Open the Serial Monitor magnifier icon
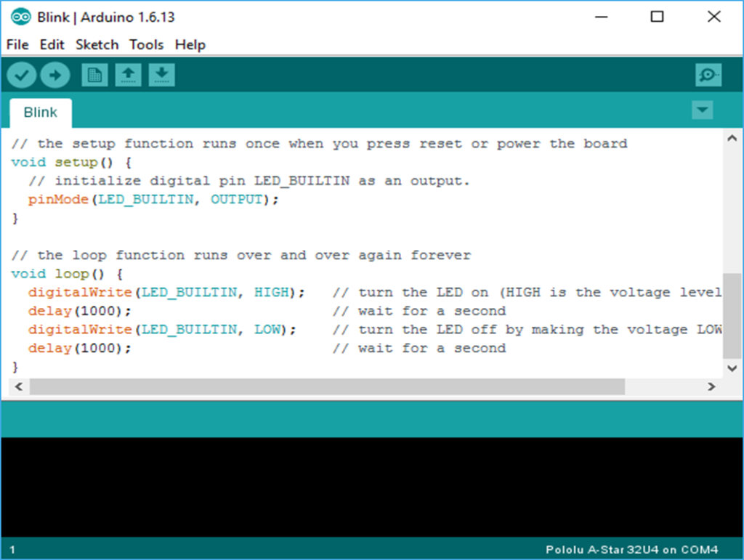This screenshot has height=560, width=744. pyautogui.click(x=708, y=75)
